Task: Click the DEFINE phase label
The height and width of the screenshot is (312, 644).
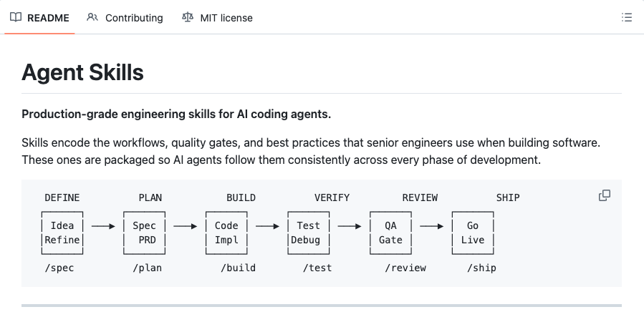Action: coord(62,198)
